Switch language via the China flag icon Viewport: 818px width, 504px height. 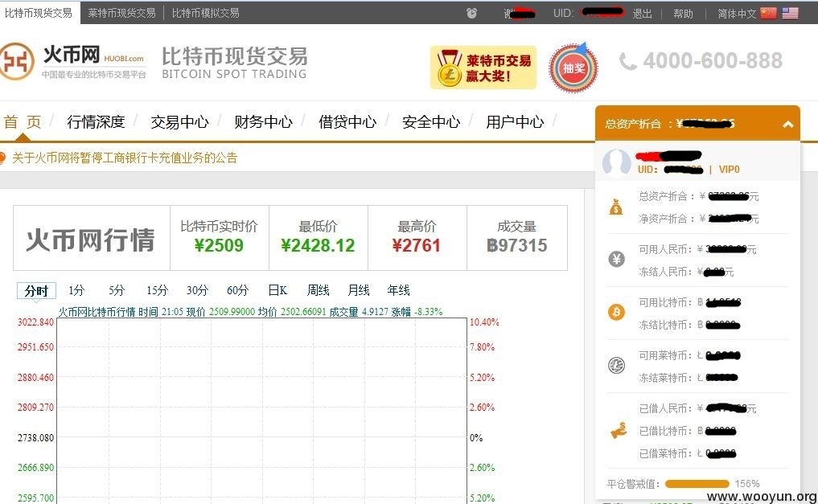click(x=768, y=13)
